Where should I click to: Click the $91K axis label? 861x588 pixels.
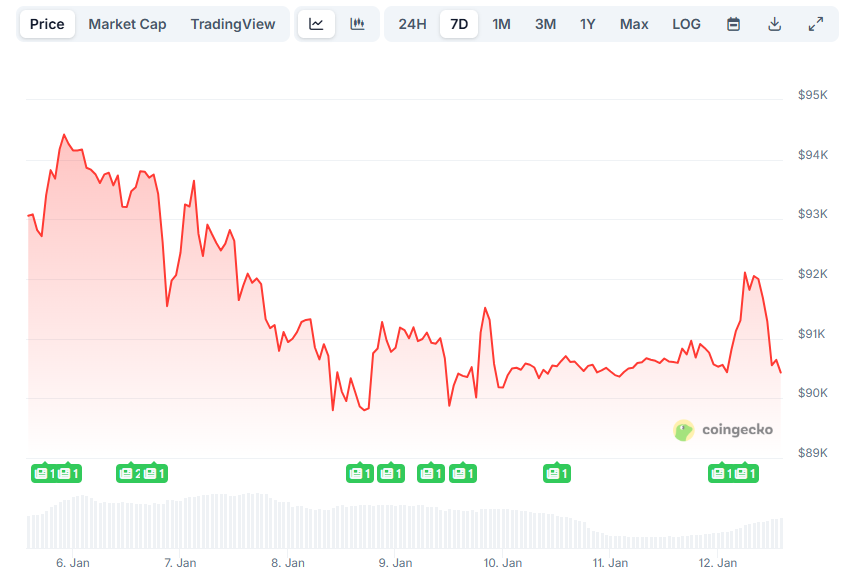(x=812, y=334)
